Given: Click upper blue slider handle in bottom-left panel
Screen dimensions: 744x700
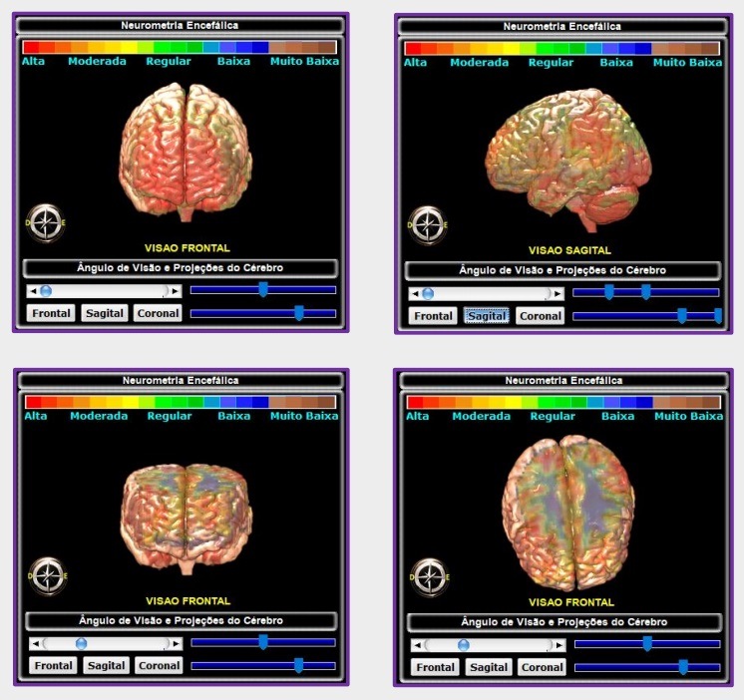Looking at the screenshot, I should click(x=263, y=642).
